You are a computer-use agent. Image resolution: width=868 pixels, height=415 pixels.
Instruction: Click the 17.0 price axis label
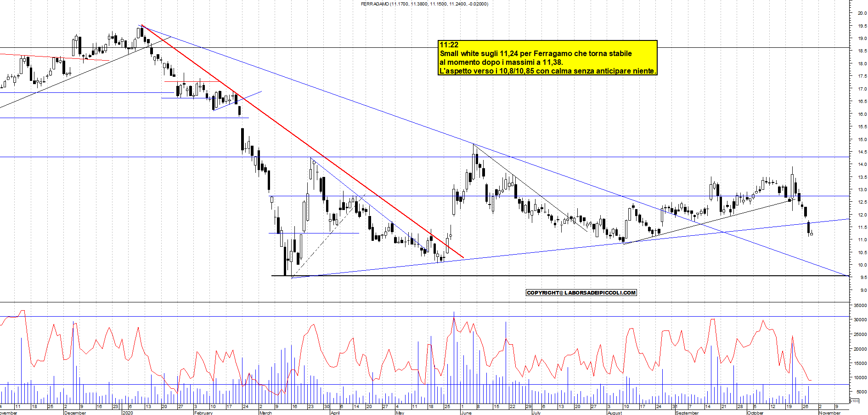click(862, 89)
